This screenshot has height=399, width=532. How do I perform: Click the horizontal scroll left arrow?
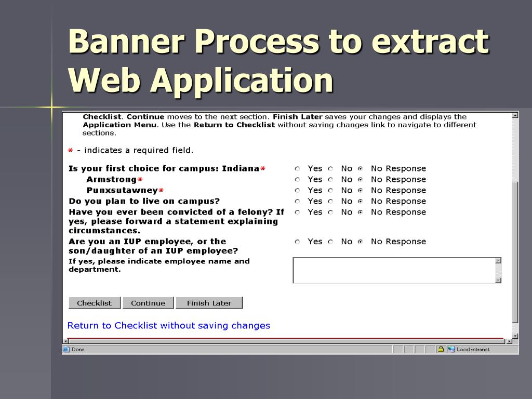pyautogui.click(x=65, y=341)
